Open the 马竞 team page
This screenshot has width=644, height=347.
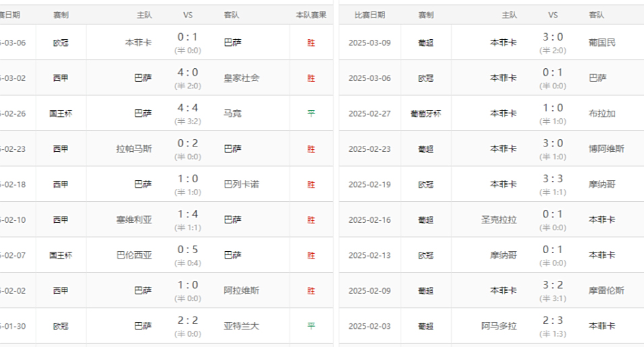233,113
